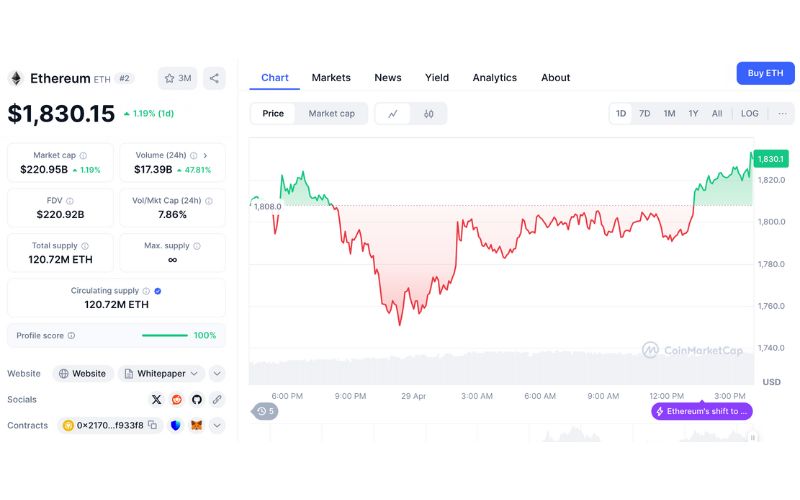Click the share icon next to Ethereum
800x500 pixels.
pos(214,78)
